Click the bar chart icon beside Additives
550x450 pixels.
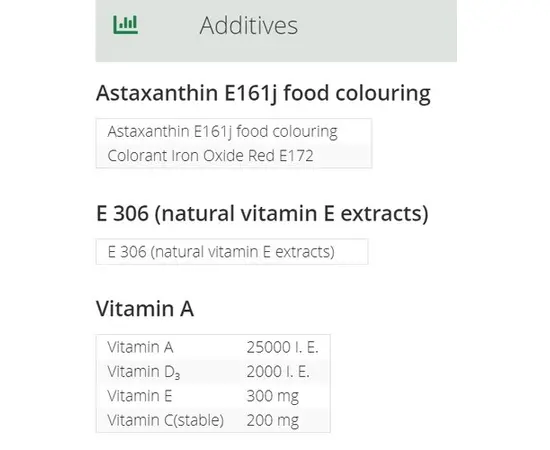[125, 25]
